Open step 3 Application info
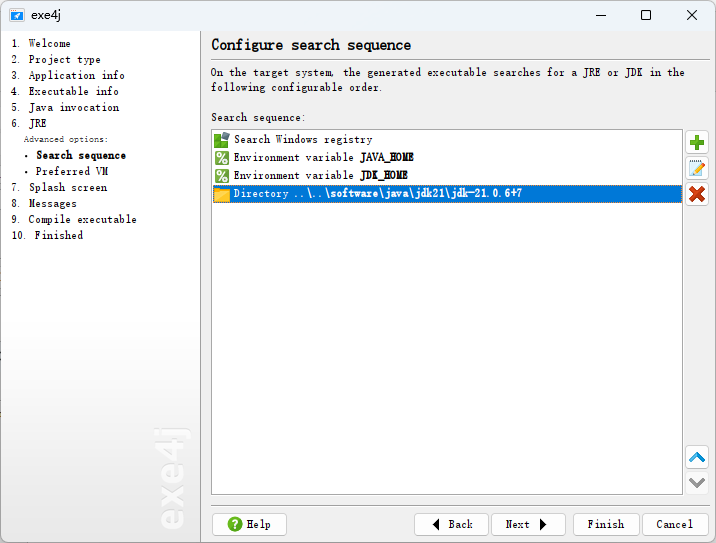The width and height of the screenshot is (716, 543). [x=68, y=75]
